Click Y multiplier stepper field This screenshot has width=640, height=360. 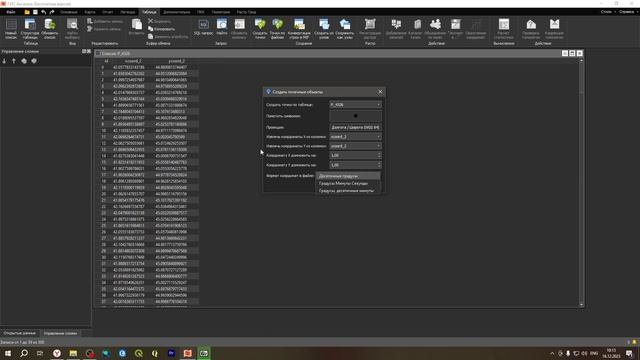tap(355, 165)
